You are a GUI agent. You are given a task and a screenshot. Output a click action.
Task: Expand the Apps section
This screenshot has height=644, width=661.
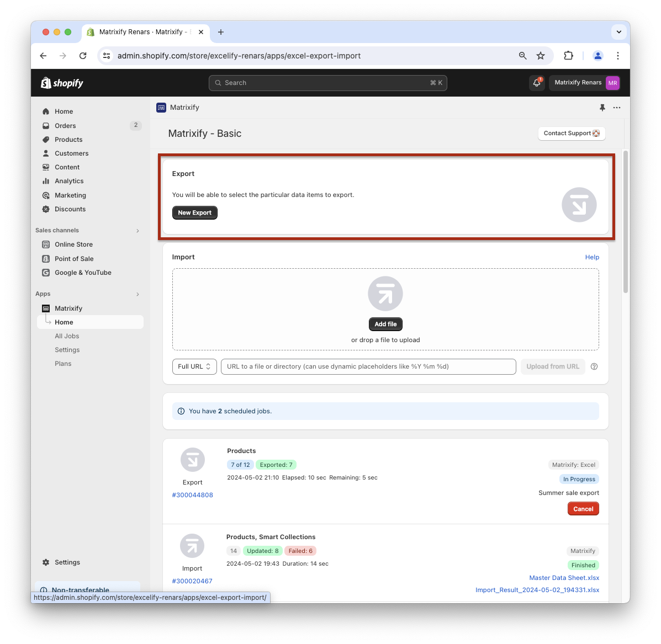[x=138, y=294]
